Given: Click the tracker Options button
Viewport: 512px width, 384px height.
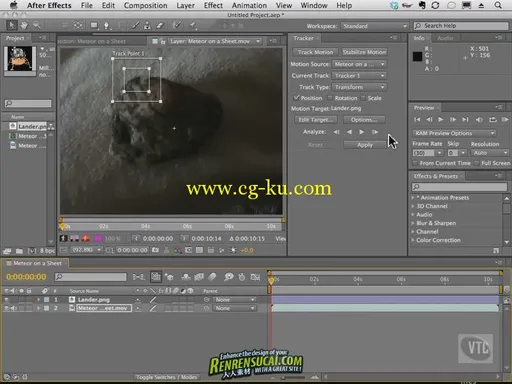Looking at the screenshot, I should [x=364, y=120].
